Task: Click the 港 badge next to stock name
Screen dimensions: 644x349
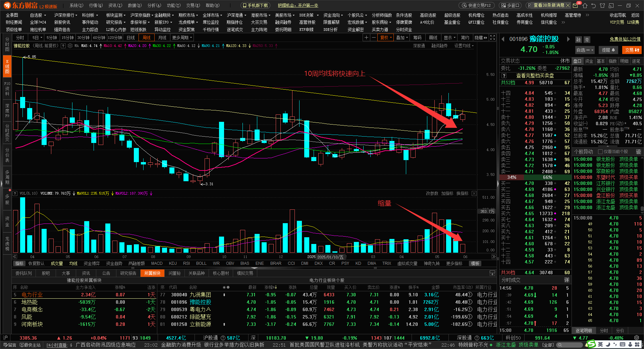Action: [587, 40]
